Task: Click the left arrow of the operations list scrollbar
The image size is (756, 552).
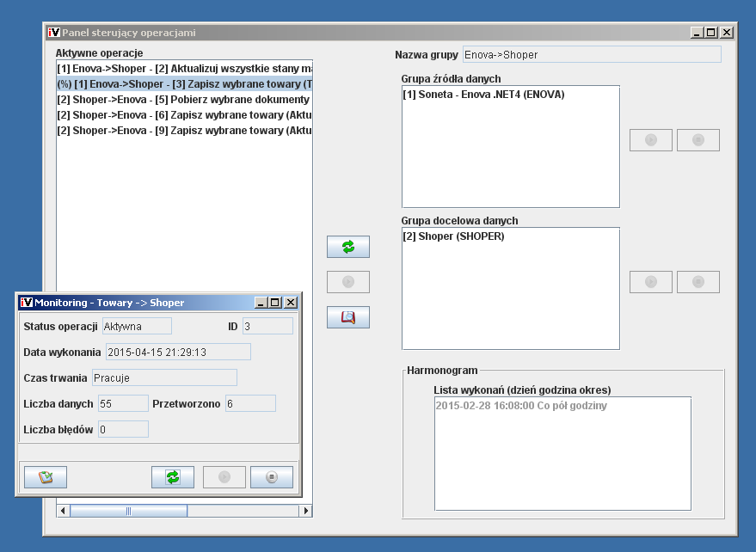Action: pyautogui.click(x=63, y=511)
